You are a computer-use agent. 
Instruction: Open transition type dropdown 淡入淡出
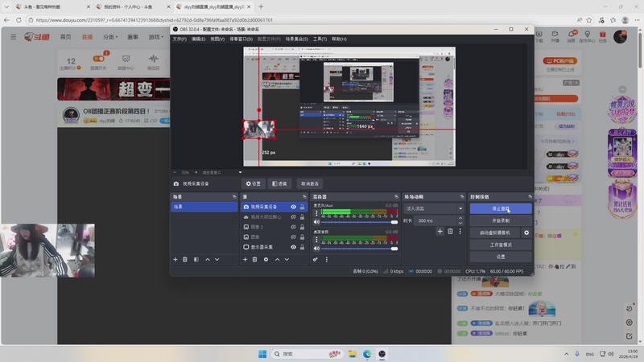pos(434,208)
